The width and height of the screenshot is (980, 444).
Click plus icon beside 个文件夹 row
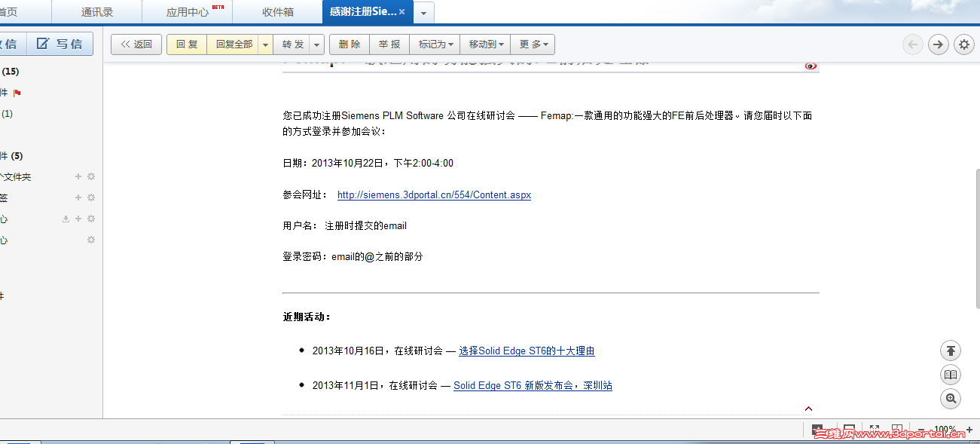click(78, 176)
